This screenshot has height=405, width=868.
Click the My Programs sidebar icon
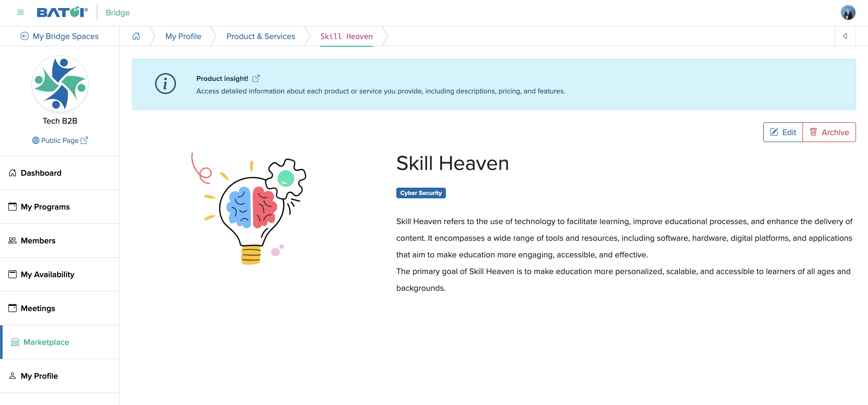tap(12, 206)
